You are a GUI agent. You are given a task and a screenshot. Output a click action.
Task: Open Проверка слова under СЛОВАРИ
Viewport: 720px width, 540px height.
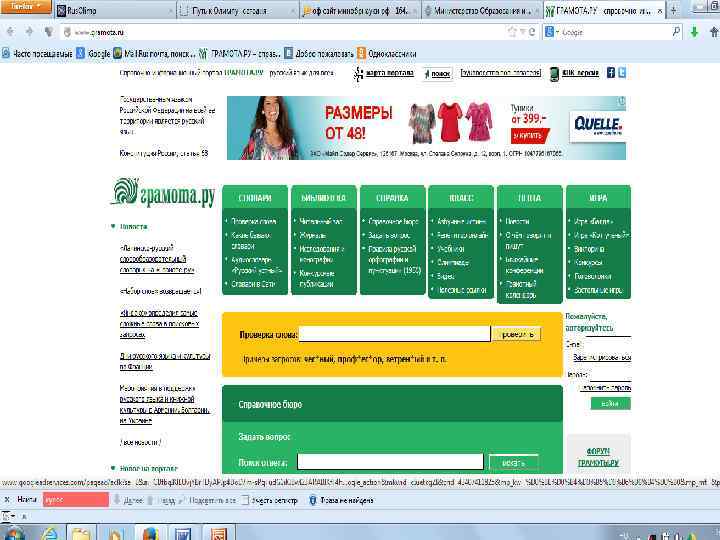(253, 221)
